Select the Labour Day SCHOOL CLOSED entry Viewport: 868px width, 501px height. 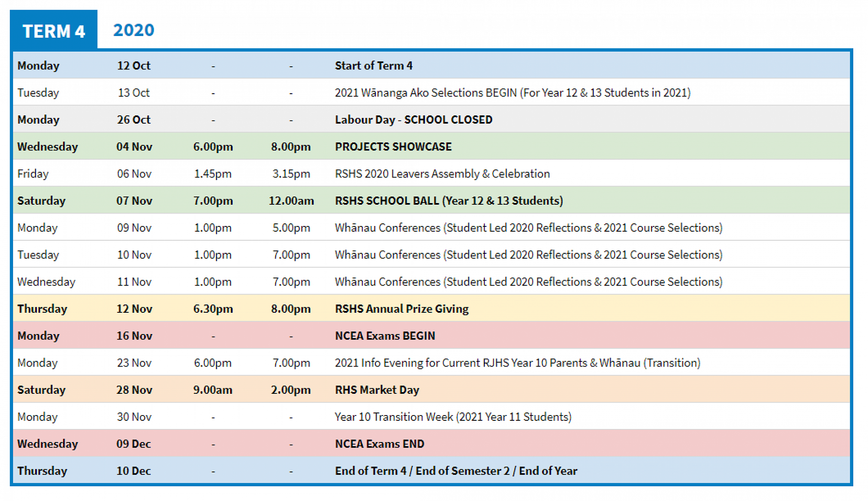(x=412, y=119)
